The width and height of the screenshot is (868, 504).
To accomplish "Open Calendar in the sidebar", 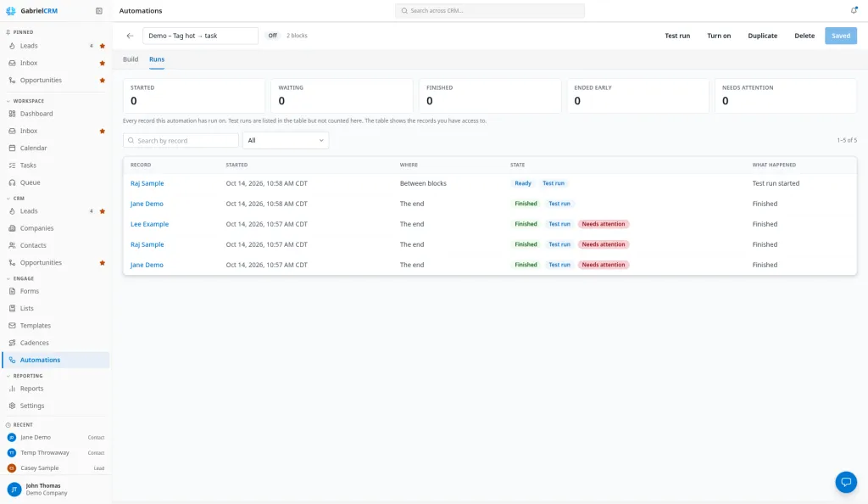I will 55,148.
